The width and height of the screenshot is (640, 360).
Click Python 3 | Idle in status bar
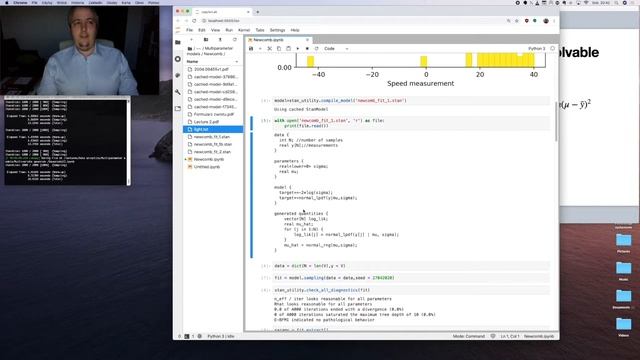(221, 336)
